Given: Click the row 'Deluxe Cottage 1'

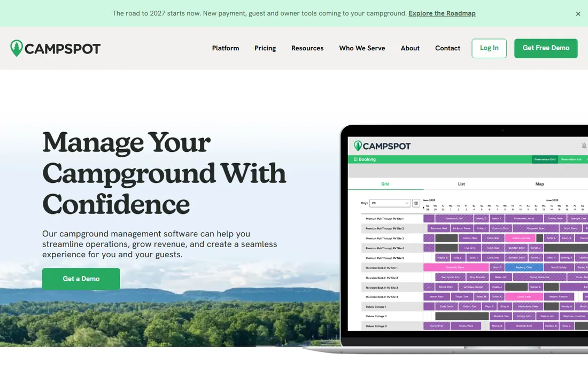Looking at the screenshot, I should click(376, 306).
